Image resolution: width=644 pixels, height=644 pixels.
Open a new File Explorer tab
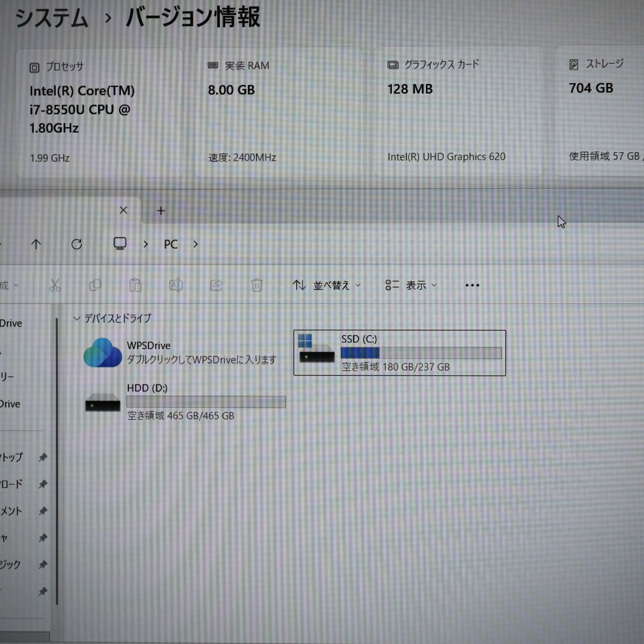pyautogui.click(x=161, y=211)
